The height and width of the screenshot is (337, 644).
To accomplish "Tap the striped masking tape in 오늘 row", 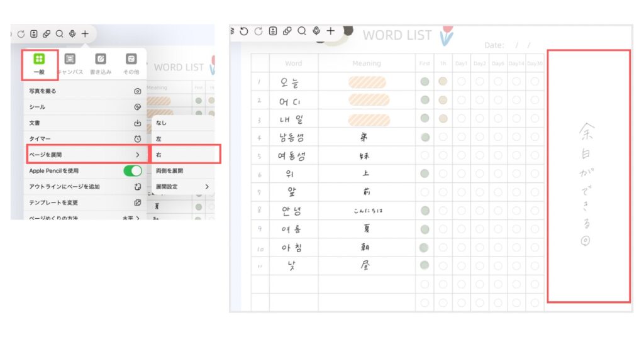I will pyautogui.click(x=367, y=82).
